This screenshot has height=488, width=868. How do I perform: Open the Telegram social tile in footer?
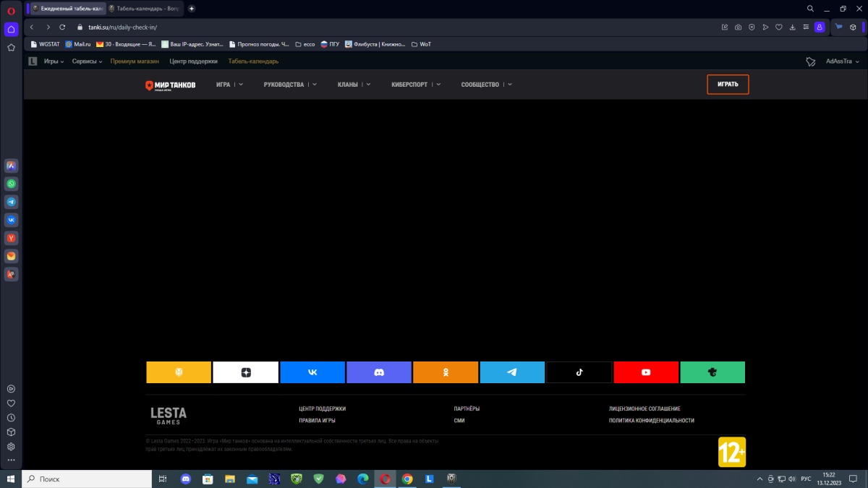tap(512, 372)
